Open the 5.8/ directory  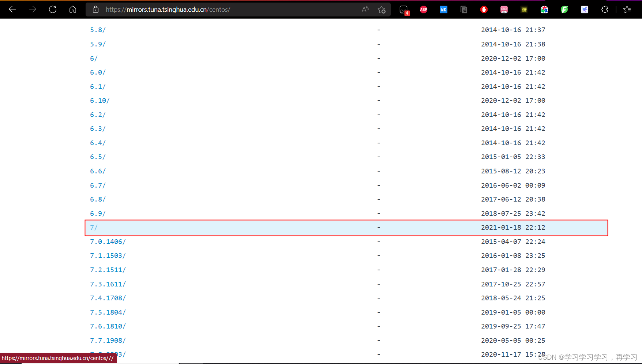point(98,30)
